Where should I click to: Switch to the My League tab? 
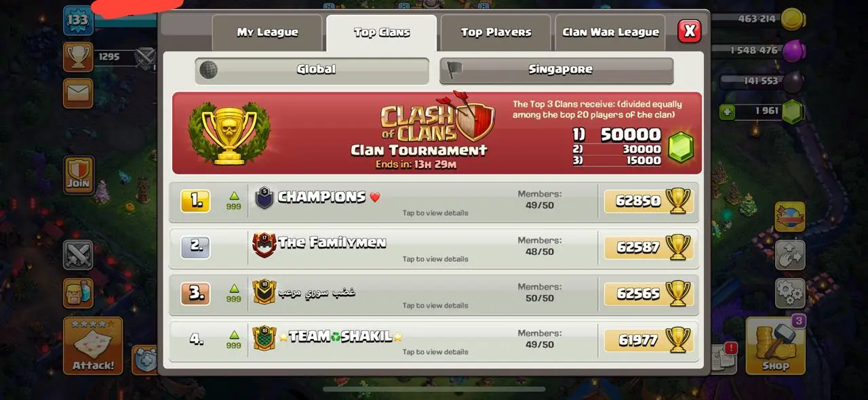coord(268,33)
